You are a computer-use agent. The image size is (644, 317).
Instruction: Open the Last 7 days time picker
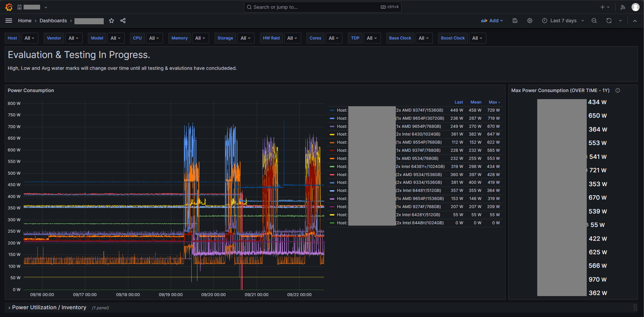coord(563,21)
